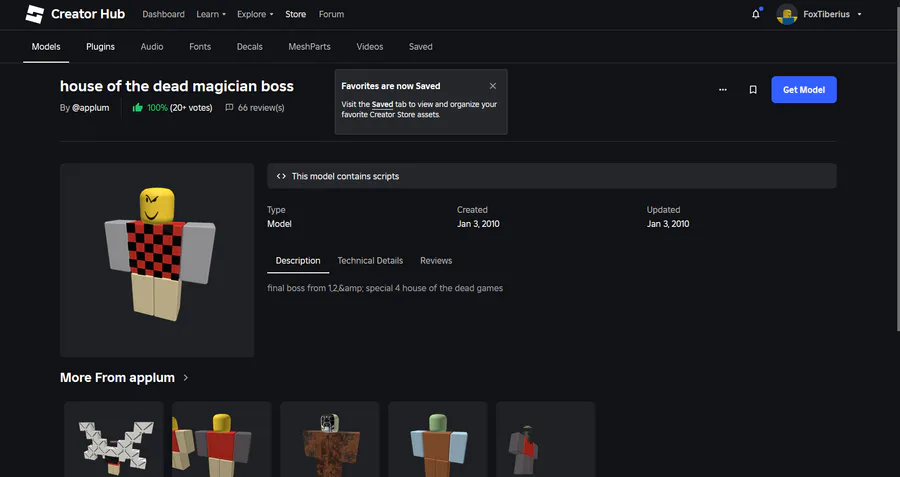Click the This model contains scripts banner
This screenshot has height=477, width=900.
pos(552,176)
